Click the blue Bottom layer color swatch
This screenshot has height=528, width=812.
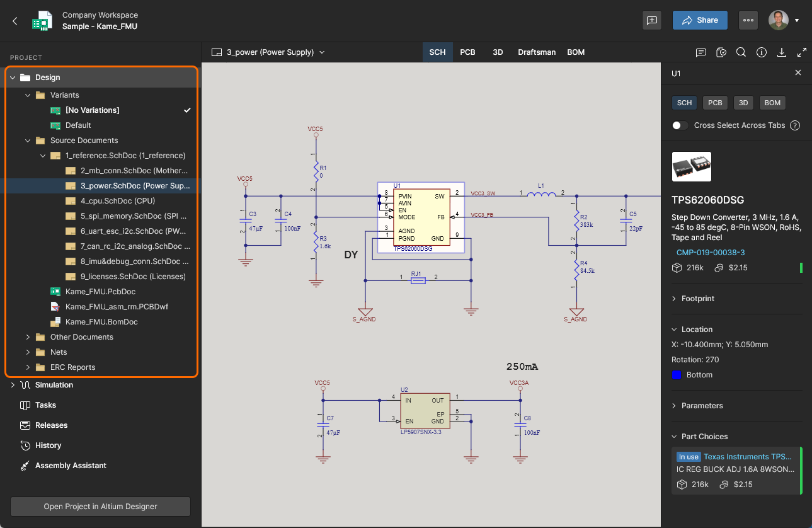(x=677, y=375)
